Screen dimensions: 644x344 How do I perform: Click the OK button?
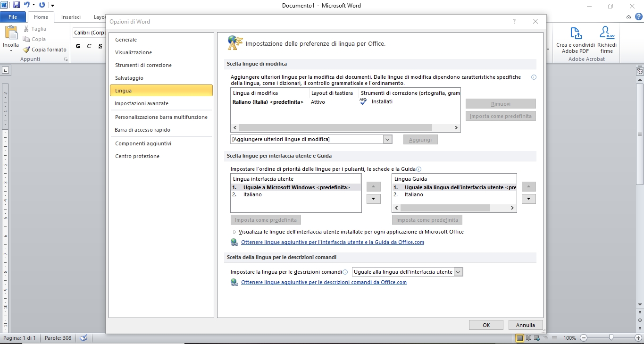pyautogui.click(x=486, y=325)
